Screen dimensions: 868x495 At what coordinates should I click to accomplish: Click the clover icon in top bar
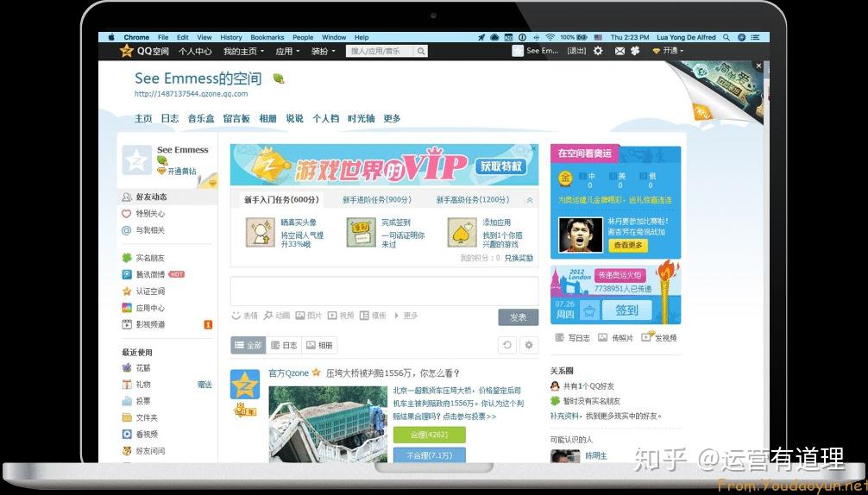coord(635,50)
